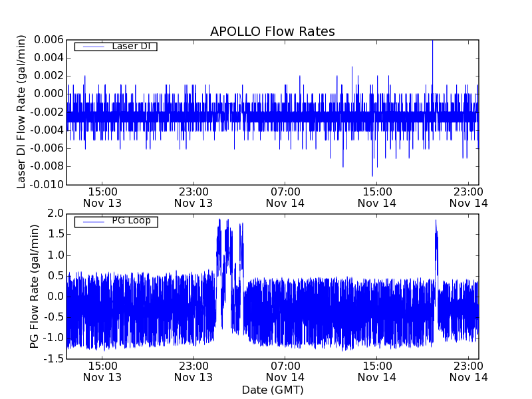Click the "Laser DI Flow Rate (gal/min)" y-axis label
This screenshot has height=399, width=532.
[x=21, y=112]
